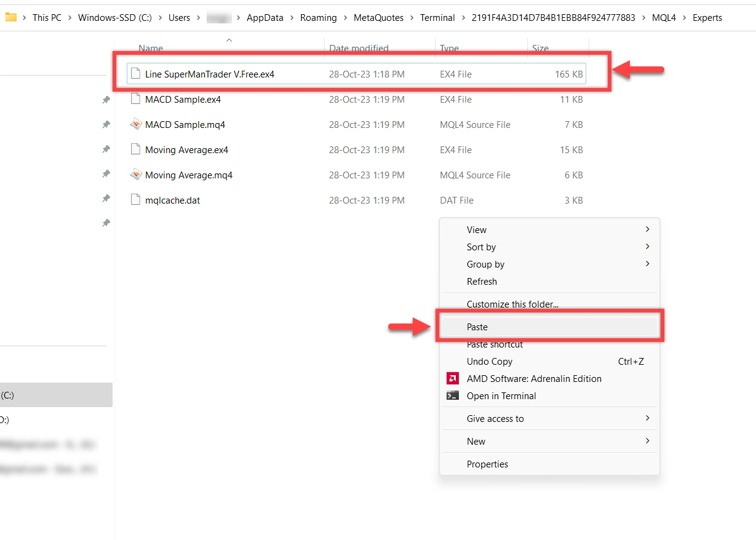
Task: Expand the View submenu arrow
Action: (x=647, y=229)
